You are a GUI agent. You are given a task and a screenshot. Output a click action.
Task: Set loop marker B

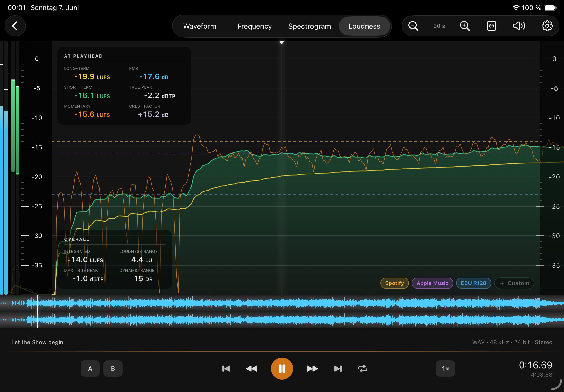[x=113, y=369]
